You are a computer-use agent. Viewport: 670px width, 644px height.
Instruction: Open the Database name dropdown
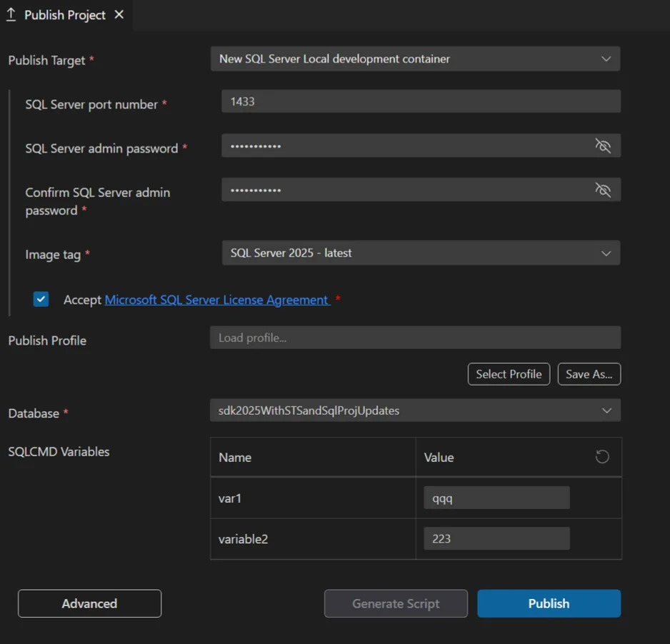(x=414, y=410)
